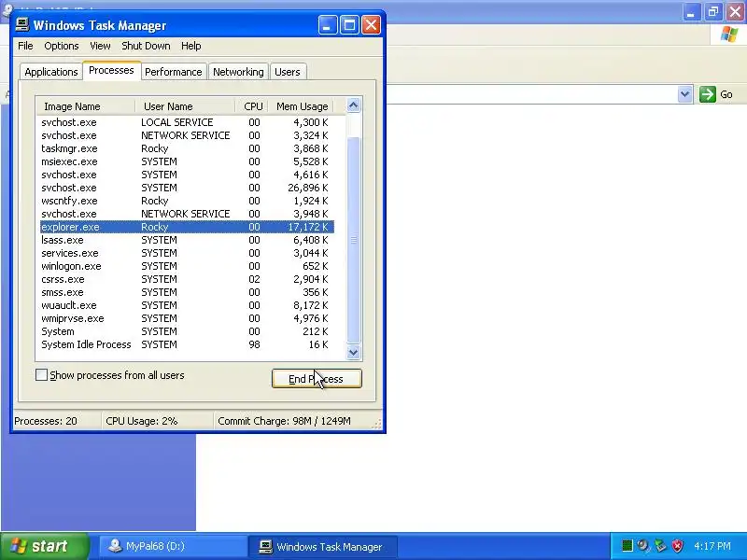Select the taskmgr.exe process row

coord(187,148)
